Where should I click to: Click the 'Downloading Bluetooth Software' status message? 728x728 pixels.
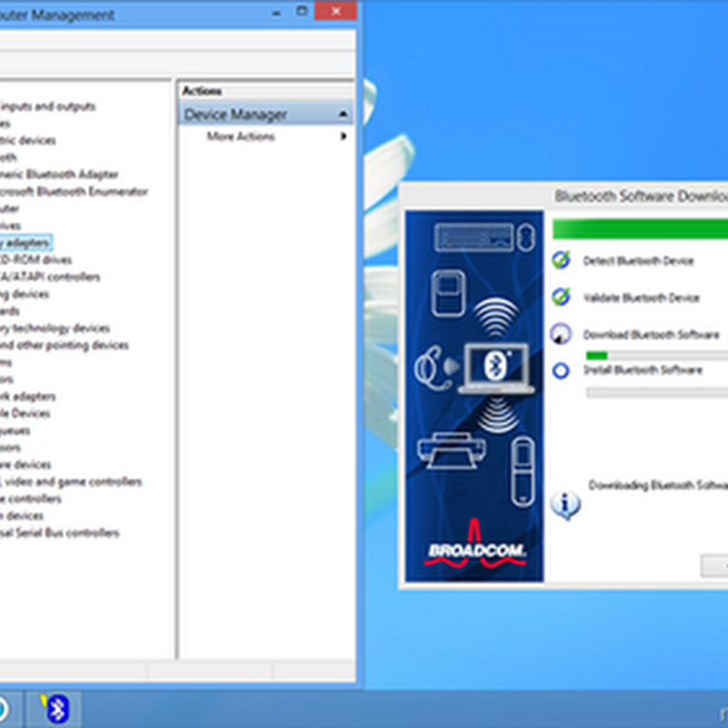[658, 485]
